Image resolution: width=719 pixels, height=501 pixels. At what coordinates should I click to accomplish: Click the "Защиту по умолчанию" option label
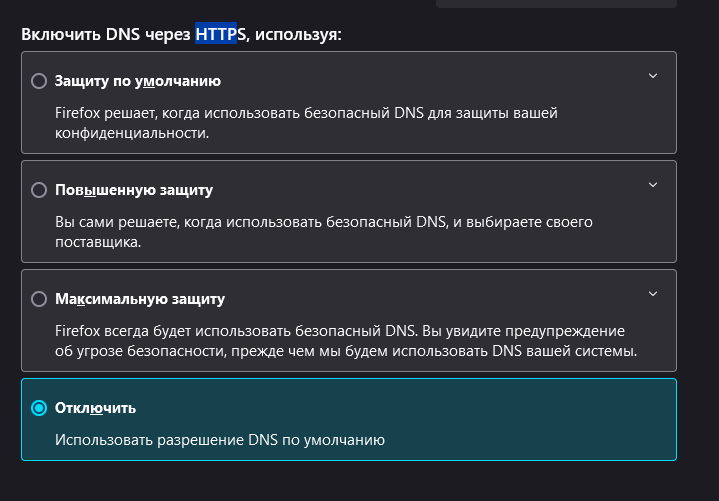pos(138,81)
